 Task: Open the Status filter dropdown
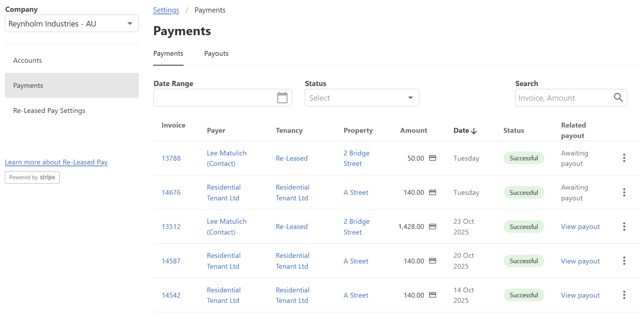(x=362, y=98)
